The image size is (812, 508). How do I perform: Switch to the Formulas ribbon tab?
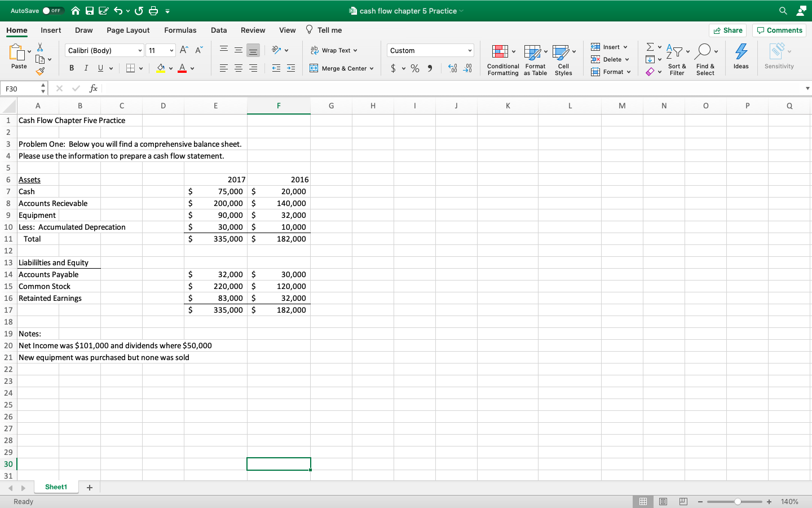coord(180,30)
